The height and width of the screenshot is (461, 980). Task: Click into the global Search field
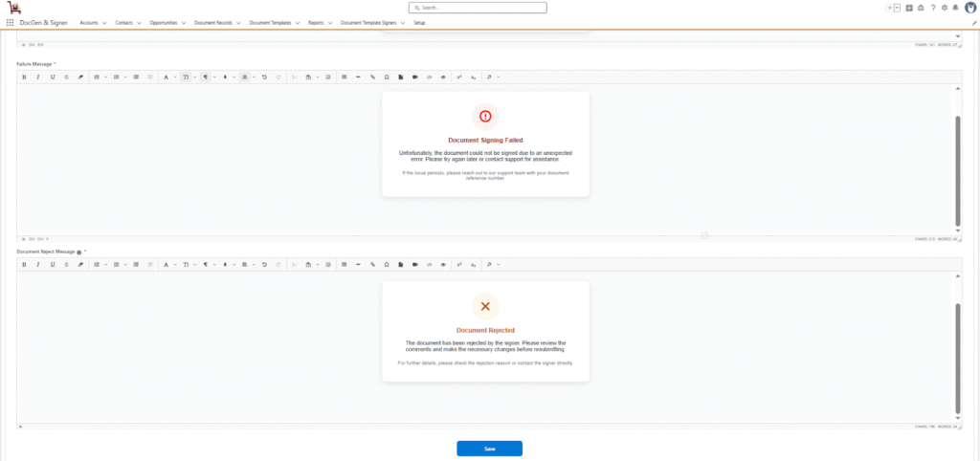[478, 8]
